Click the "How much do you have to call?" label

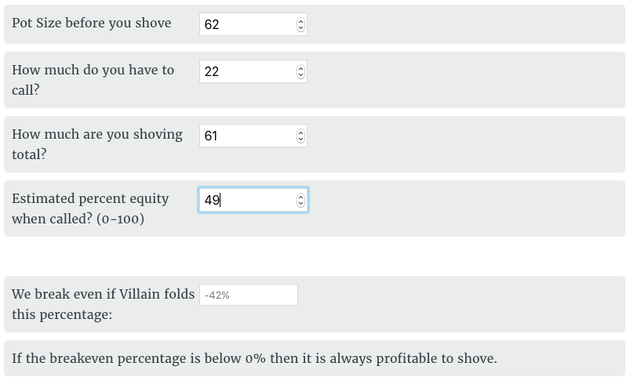(93, 80)
